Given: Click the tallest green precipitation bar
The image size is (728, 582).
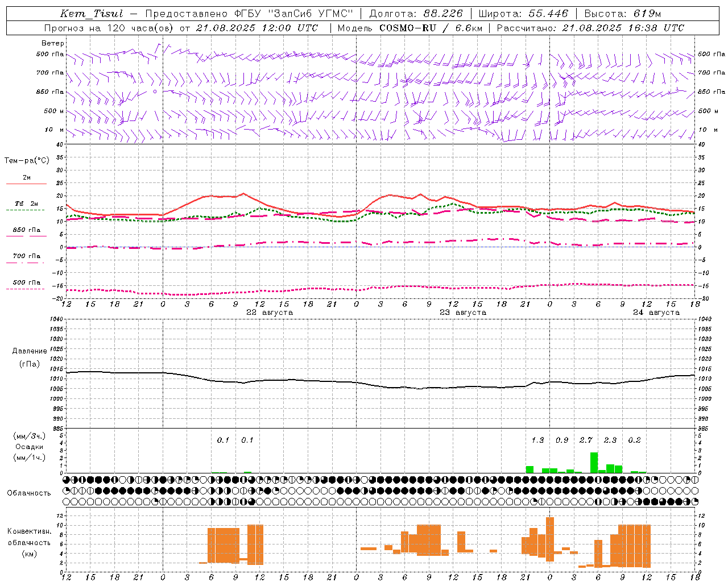Looking at the screenshot, I should pyautogui.click(x=594, y=463).
